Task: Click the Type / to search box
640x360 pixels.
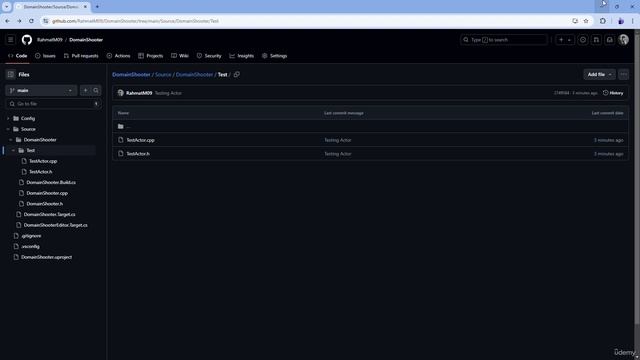Action: pos(504,40)
